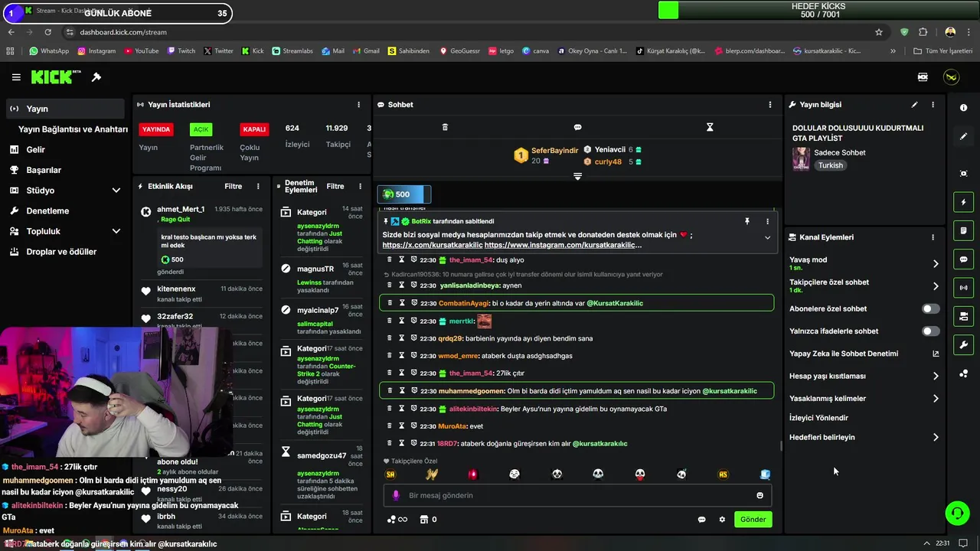Open Yayın Bağlantısı ve Anahtarı page
The image size is (980, 551).
click(x=73, y=129)
